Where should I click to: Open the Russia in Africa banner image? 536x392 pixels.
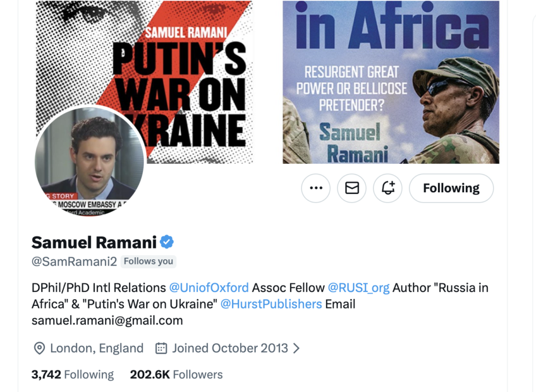pos(391,81)
